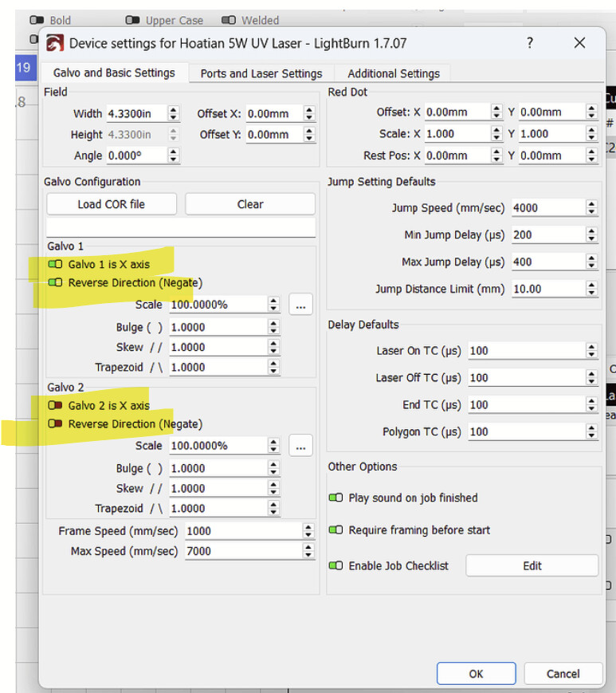Adjust Galvo 2 Trapezoid spinner arrows

[x=274, y=508]
